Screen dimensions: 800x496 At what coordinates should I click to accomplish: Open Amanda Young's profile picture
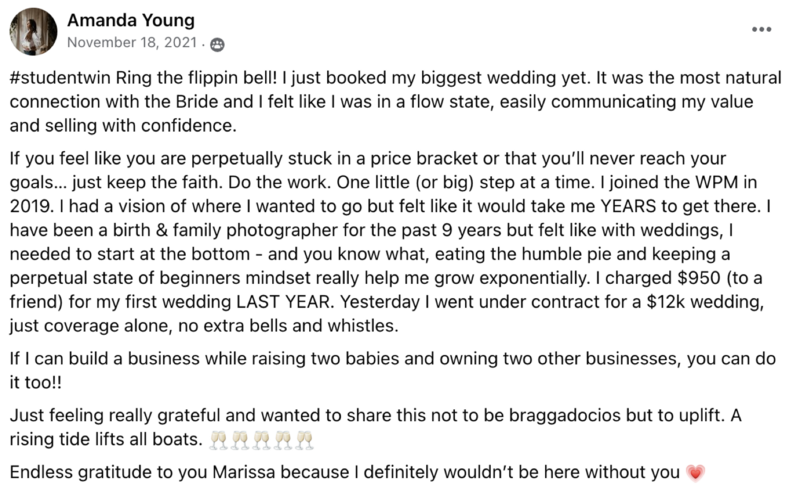point(33,32)
